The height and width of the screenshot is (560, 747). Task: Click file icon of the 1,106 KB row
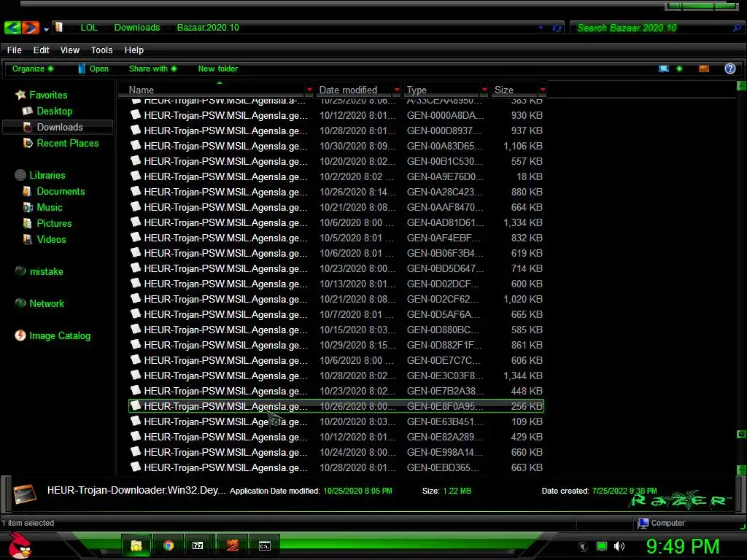click(136, 145)
